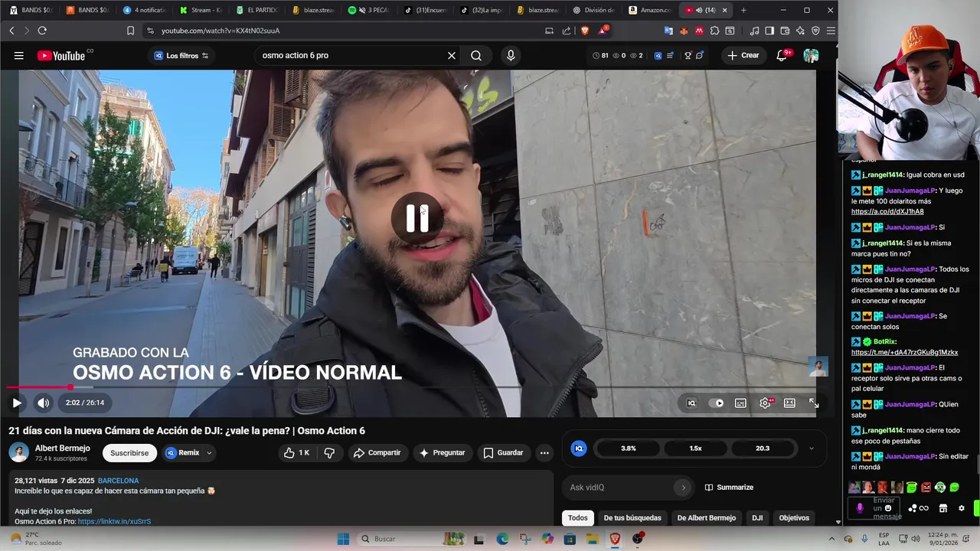Screen dimensions: 980x551
Task: Open the account avatar menu
Action: click(811, 56)
